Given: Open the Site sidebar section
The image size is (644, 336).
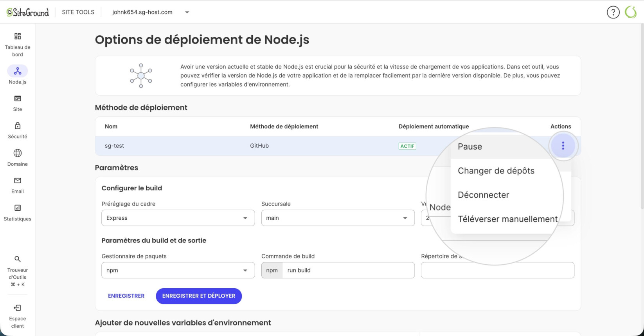Looking at the screenshot, I should pos(18,103).
